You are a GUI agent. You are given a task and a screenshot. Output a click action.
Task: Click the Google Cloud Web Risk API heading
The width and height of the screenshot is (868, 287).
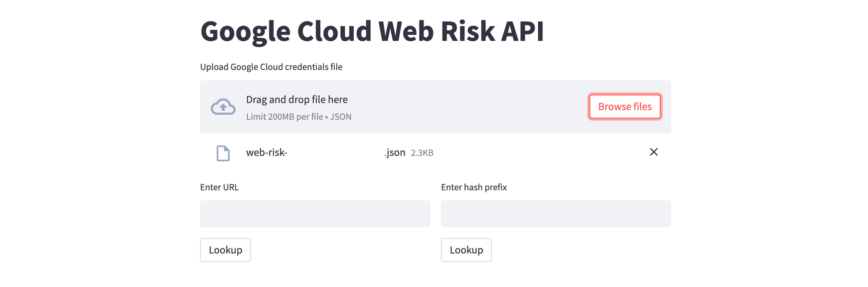[372, 31]
